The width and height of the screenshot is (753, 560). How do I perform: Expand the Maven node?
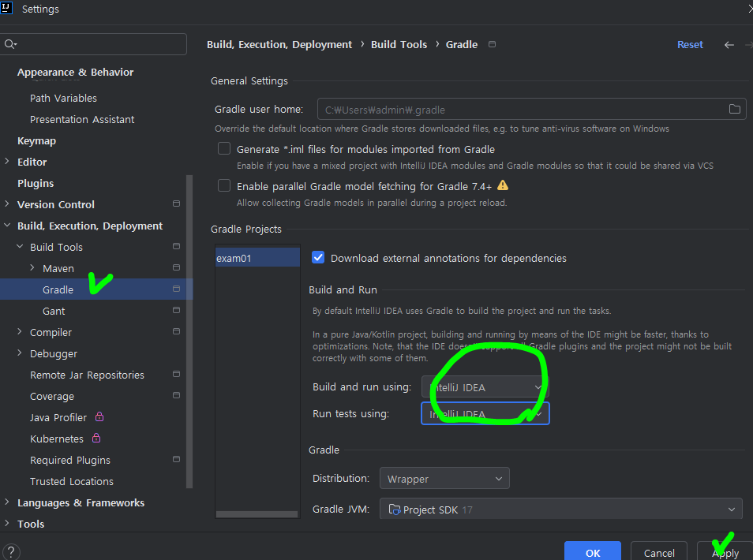coord(32,267)
